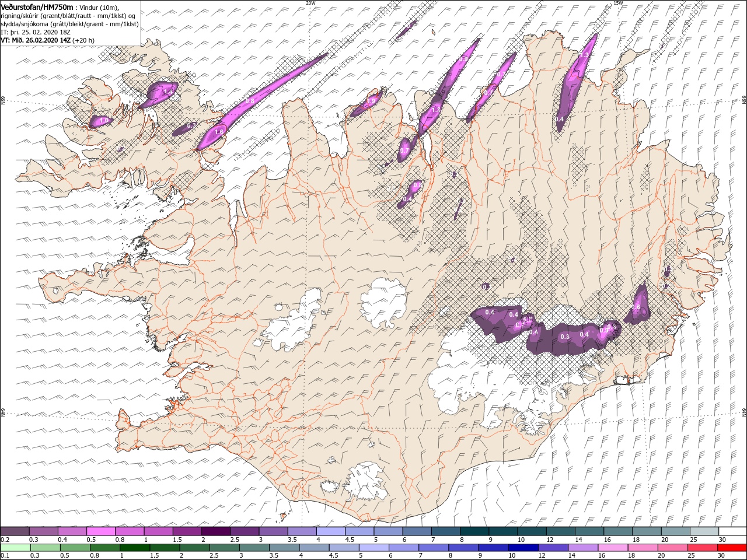747x560 pixels.
Task: Click lower legend swatch starting at 25
Action: click(702, 548)
